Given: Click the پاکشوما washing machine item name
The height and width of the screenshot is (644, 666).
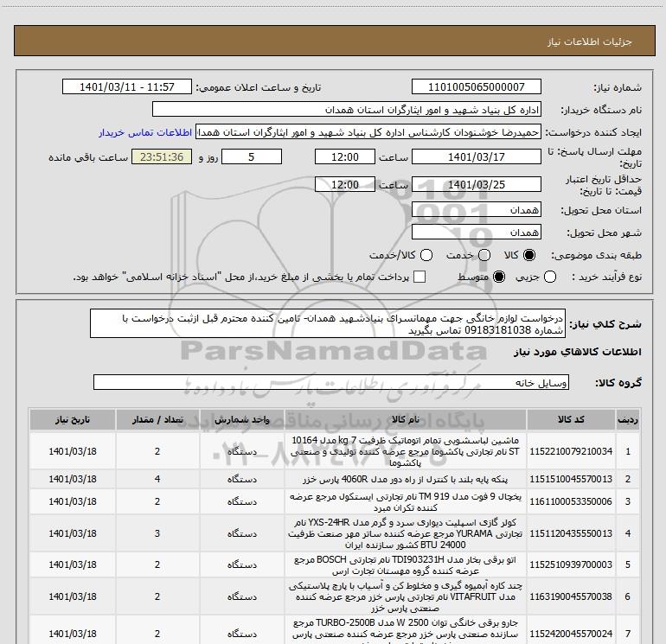Looking at the screenshot, I should point(405,451).
